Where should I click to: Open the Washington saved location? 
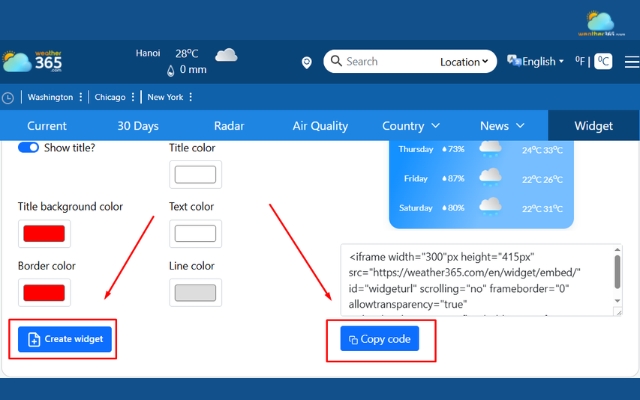50,97
